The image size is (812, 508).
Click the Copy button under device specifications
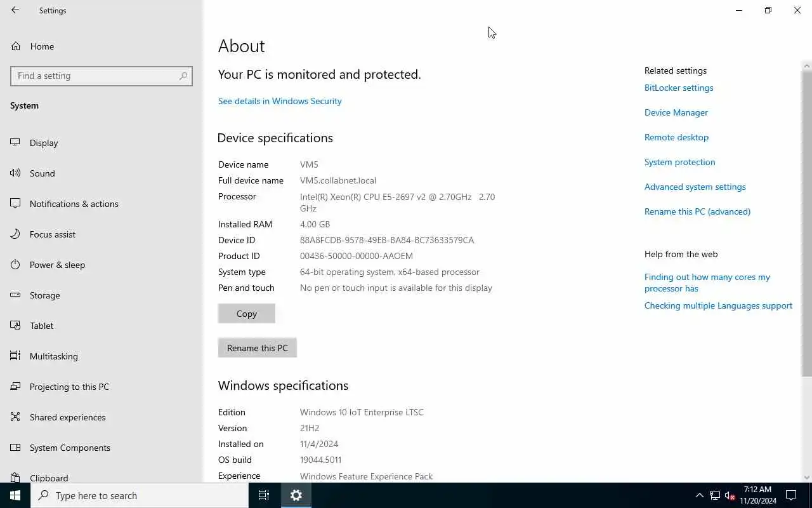coord(247,314)
